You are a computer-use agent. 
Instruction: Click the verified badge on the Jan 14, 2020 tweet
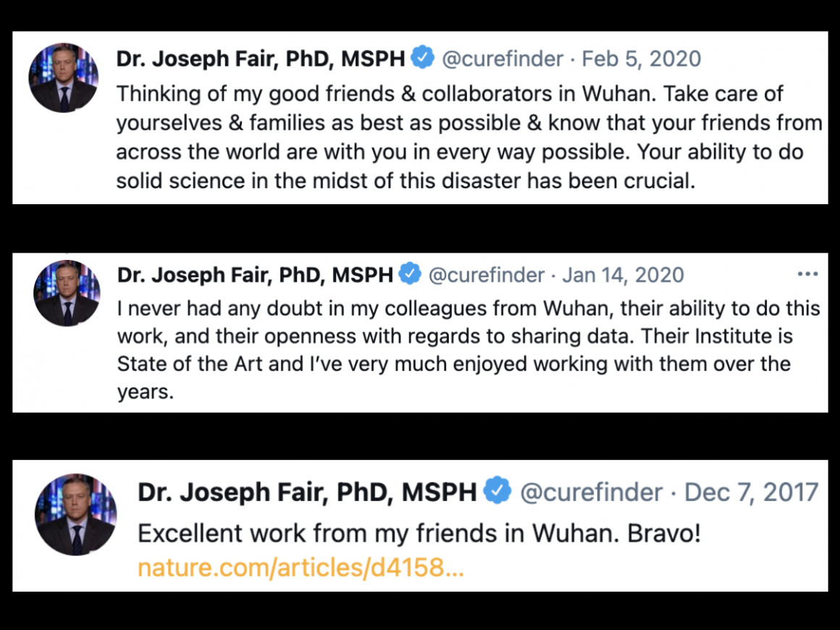click(411, 274)
